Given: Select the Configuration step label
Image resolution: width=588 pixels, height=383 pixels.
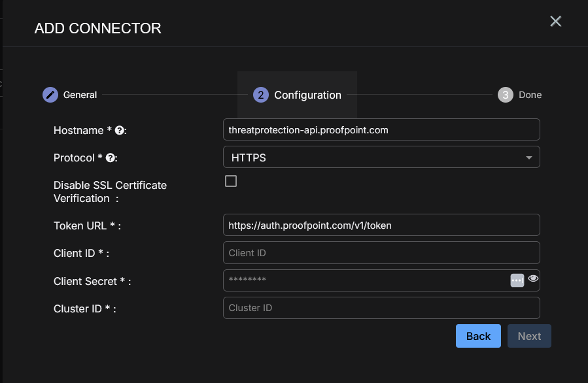Looking at the screenshot, I should point(307,95).
